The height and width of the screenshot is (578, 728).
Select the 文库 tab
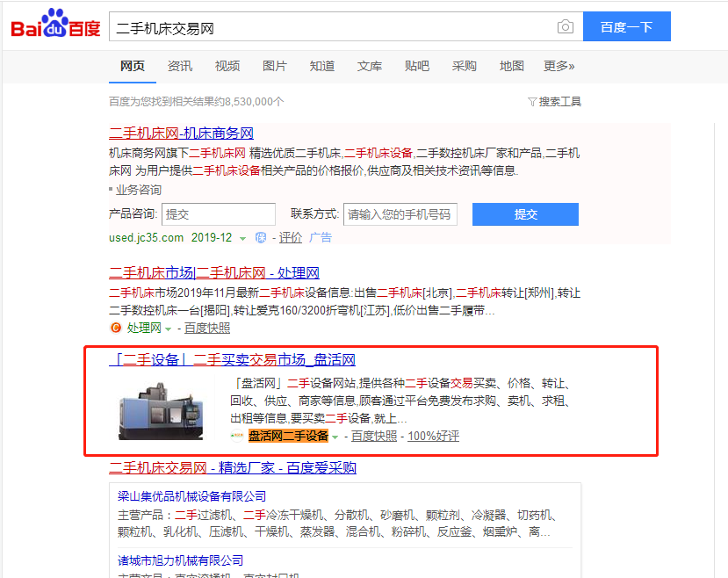pyautogui.click(x=370, y=66)
